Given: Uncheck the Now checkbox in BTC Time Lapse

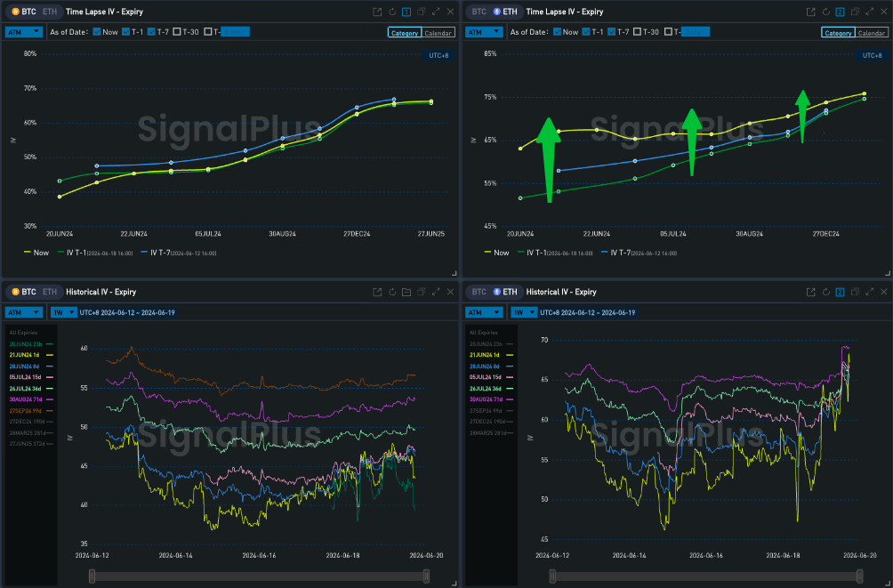Looking at the screenshot, I should tap(97, 32).
